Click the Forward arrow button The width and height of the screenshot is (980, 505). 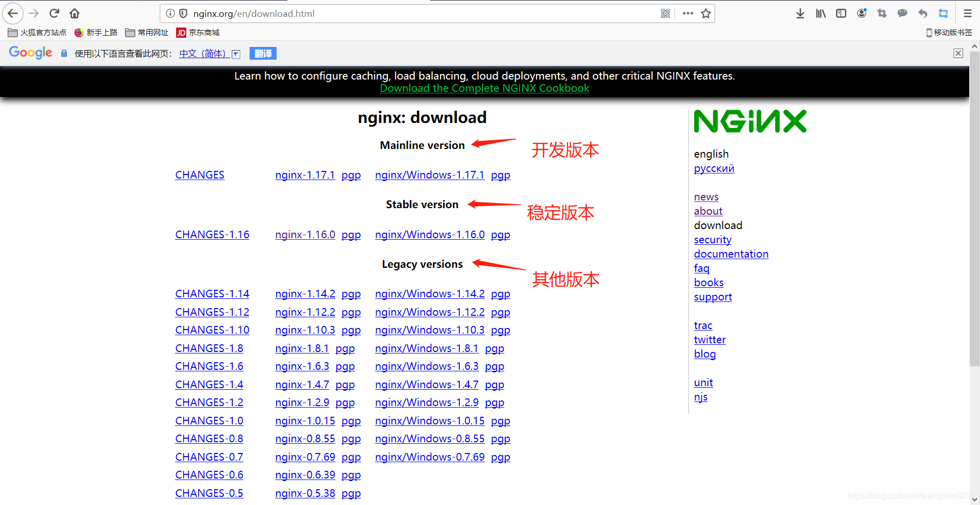click(x=34, y=13)
